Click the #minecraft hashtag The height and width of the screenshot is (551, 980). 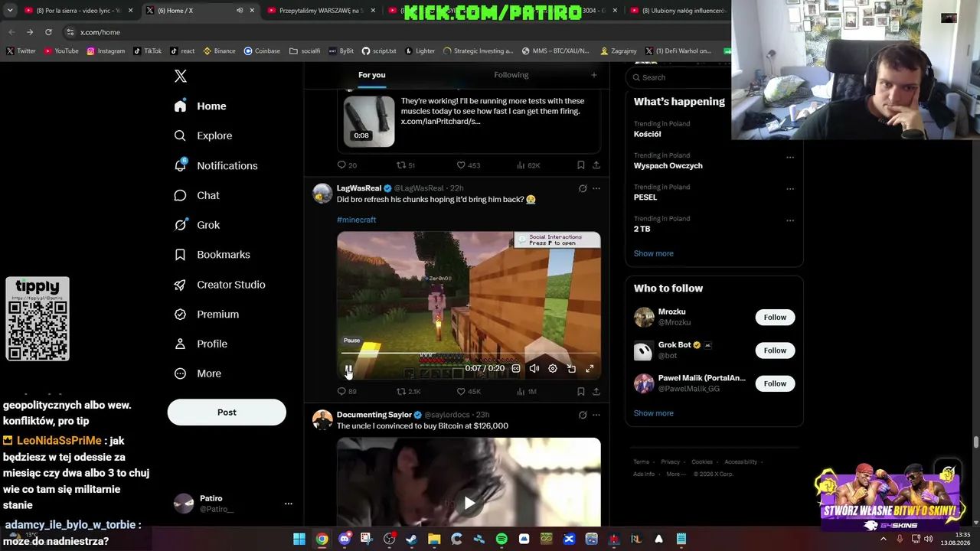click(356, 220)
